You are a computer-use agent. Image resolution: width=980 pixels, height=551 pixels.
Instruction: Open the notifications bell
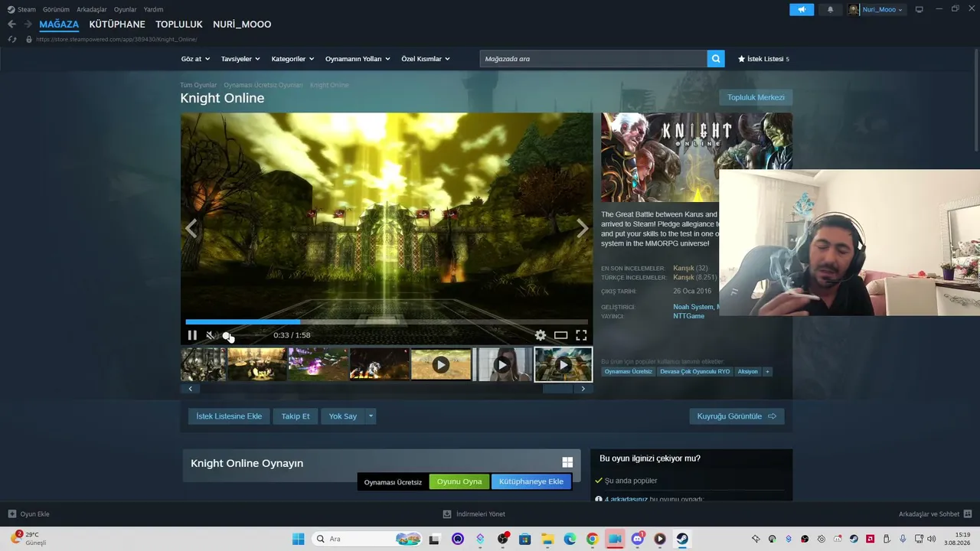(831, 10)
